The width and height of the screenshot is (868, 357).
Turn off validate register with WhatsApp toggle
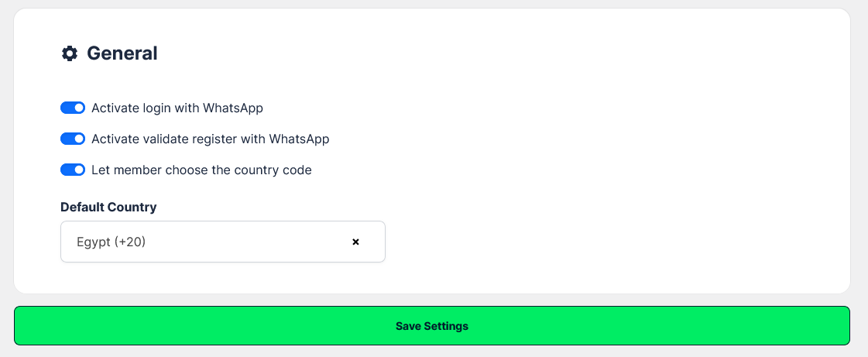click(73, 139)
